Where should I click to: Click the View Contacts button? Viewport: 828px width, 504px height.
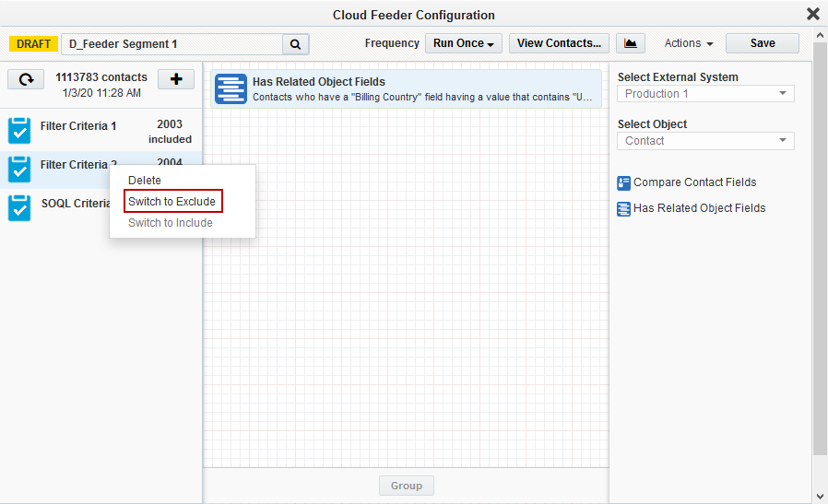[561, 43]
